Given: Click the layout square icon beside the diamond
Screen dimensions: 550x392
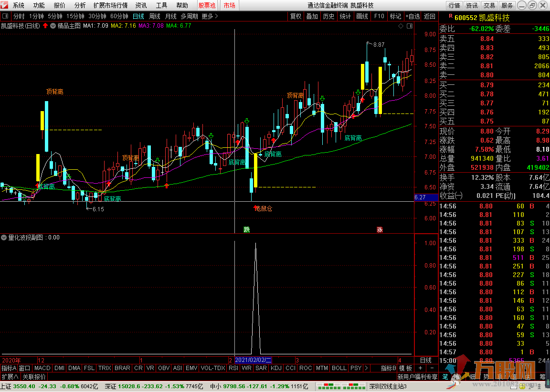Looking at the screenshot, I should (x=408, y=26).
